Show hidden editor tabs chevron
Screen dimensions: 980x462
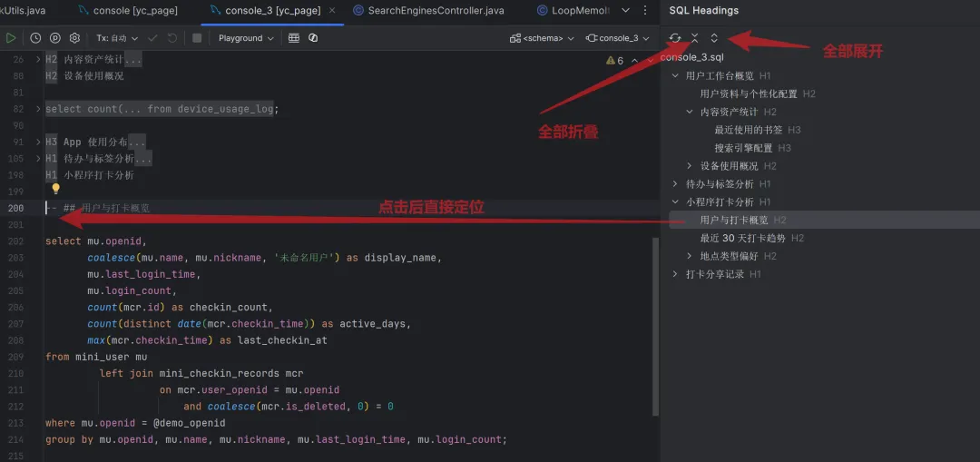(x=625, y=11)
